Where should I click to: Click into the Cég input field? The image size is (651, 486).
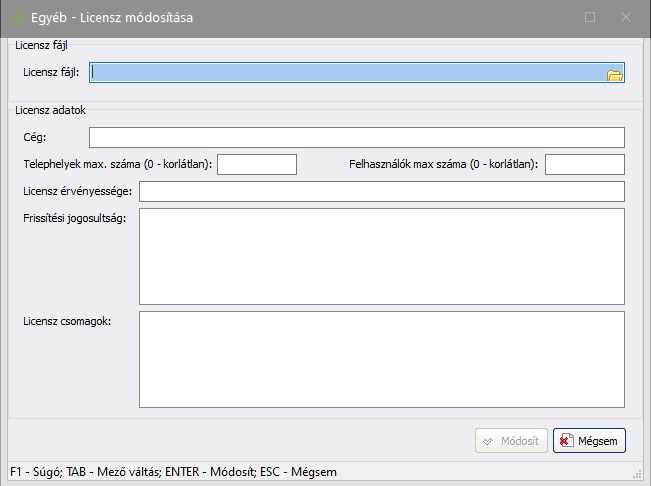[x=356, y=137]
